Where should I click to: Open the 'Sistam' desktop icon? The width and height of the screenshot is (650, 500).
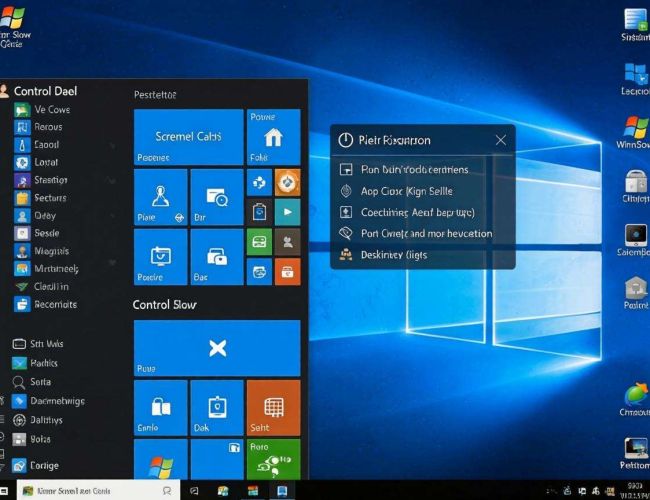tap(635, 25)
